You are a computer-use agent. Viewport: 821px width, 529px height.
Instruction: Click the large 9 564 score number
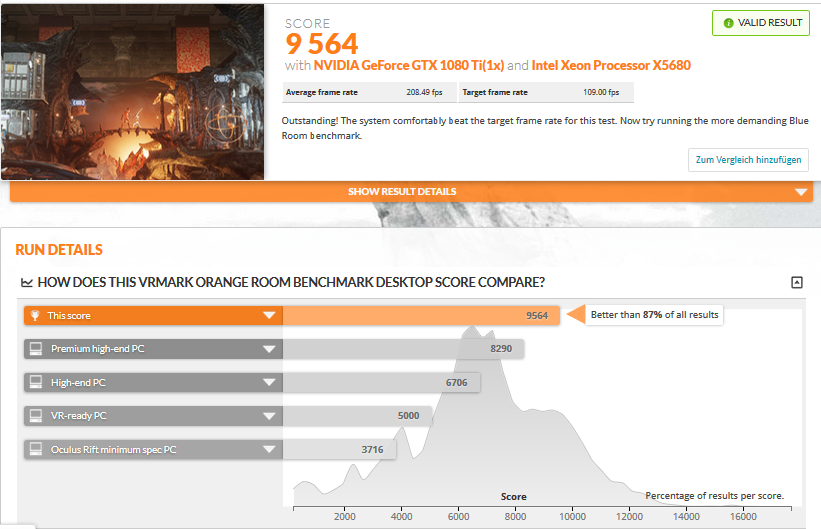(x=322, y=43)
